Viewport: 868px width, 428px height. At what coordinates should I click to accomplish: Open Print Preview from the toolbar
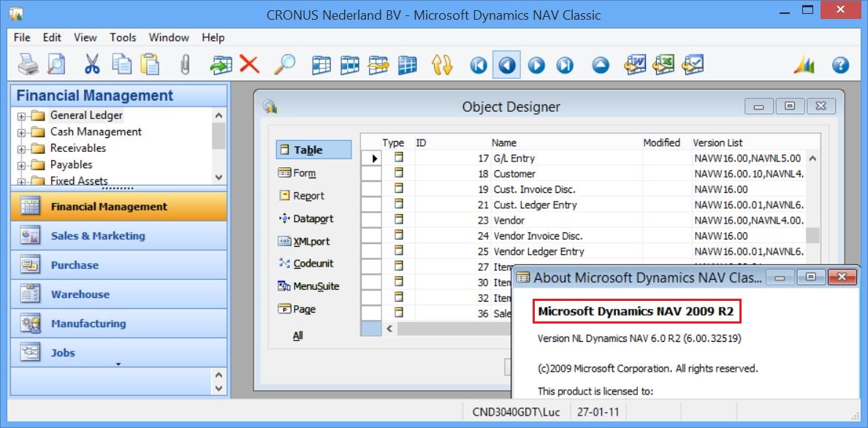tap(56, 65)
